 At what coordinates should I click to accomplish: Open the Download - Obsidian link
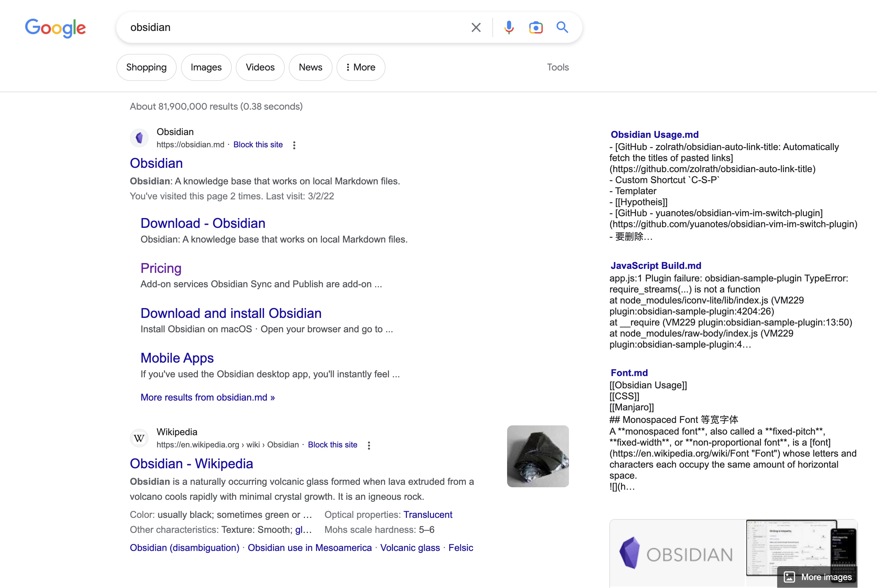point(203,223)
